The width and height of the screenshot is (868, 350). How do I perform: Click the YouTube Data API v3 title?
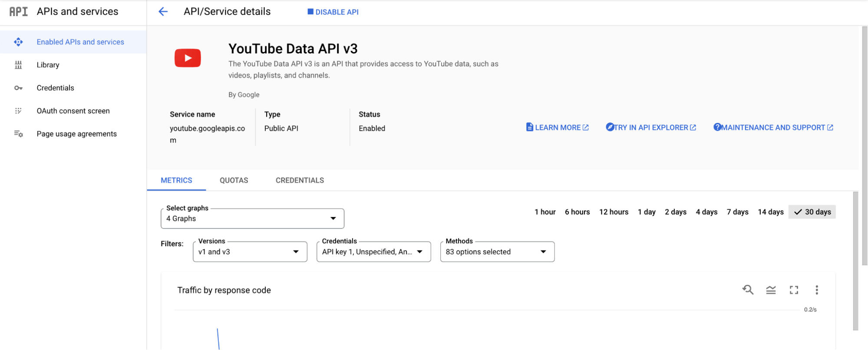(x=293, y=49)
